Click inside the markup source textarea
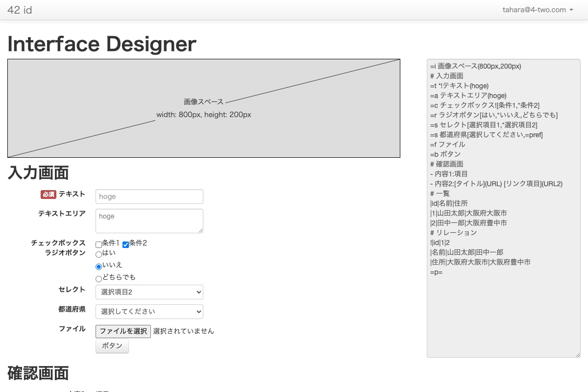Screen dimensions: 588x392 point(504,208)
